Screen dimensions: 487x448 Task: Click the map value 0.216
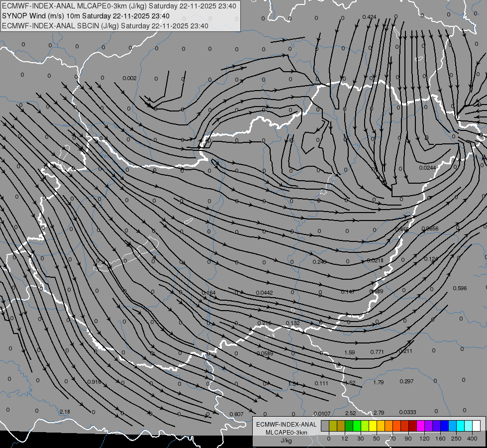pos(265,323)
